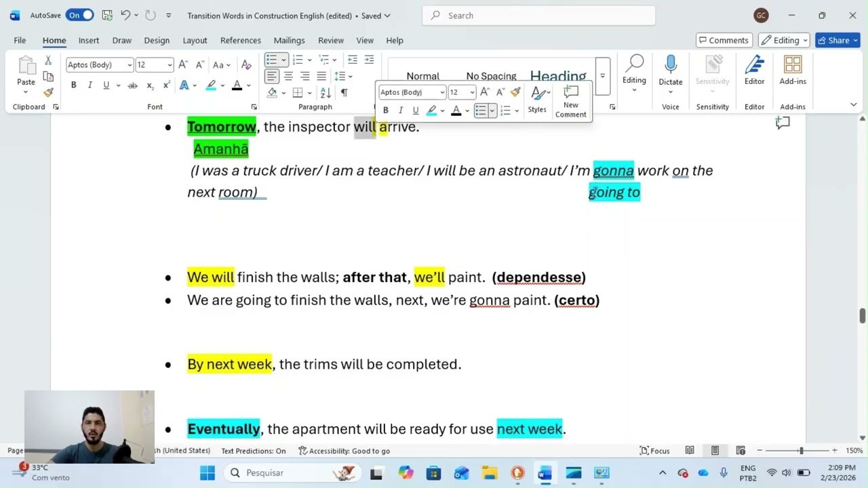The image size is (868, 488).
Task: Expand line spacing options
Action: 342,76
